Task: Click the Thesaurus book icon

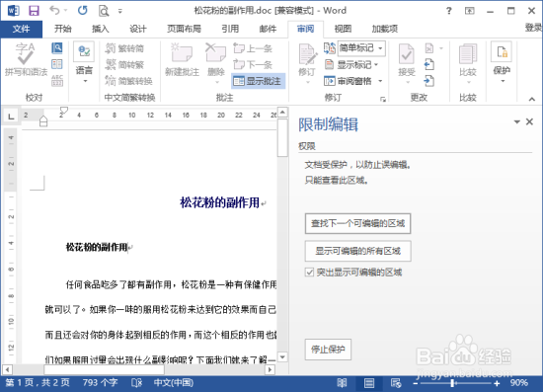Action: pyautogui.click(x=57, y=64)
